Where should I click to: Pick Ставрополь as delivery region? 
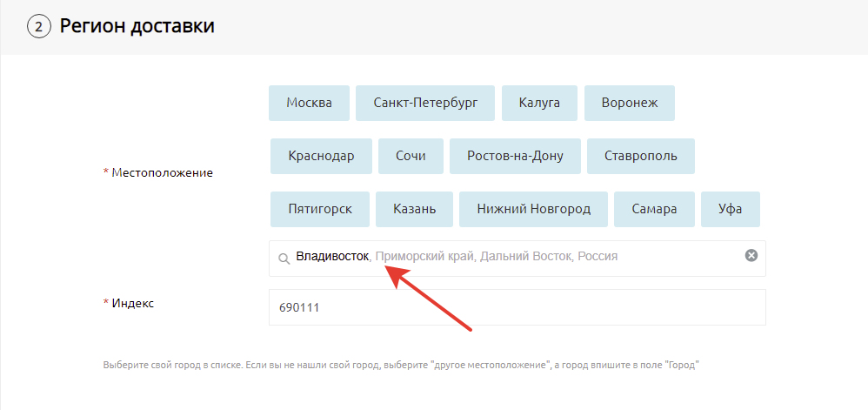tap(640, 157)
